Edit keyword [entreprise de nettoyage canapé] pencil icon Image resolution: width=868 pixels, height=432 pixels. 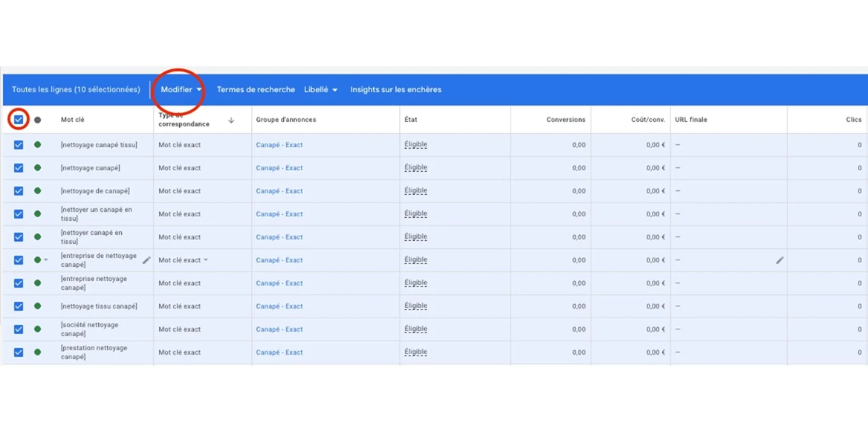coord(146,259)
